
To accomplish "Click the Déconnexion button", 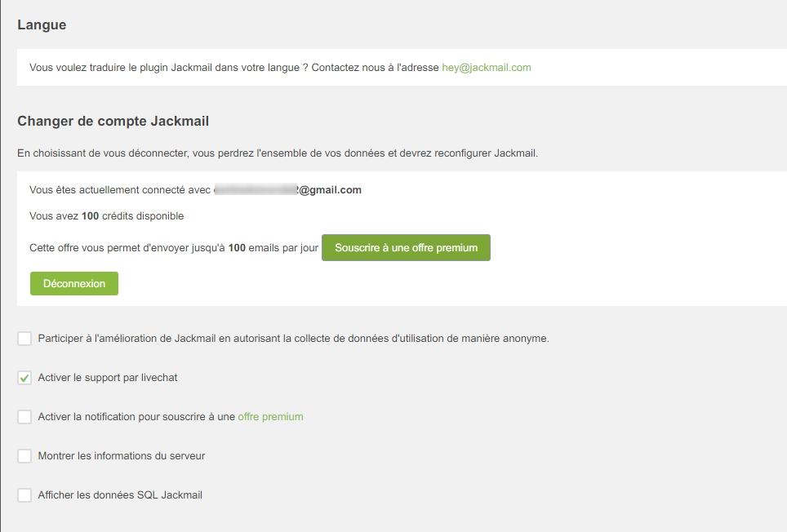I will 74,283.
